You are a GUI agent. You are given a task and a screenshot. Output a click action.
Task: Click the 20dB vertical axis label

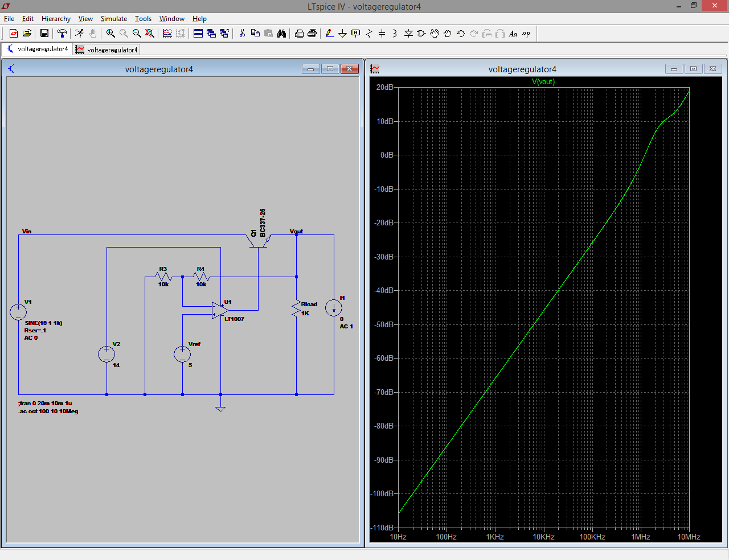pos(385,87)
